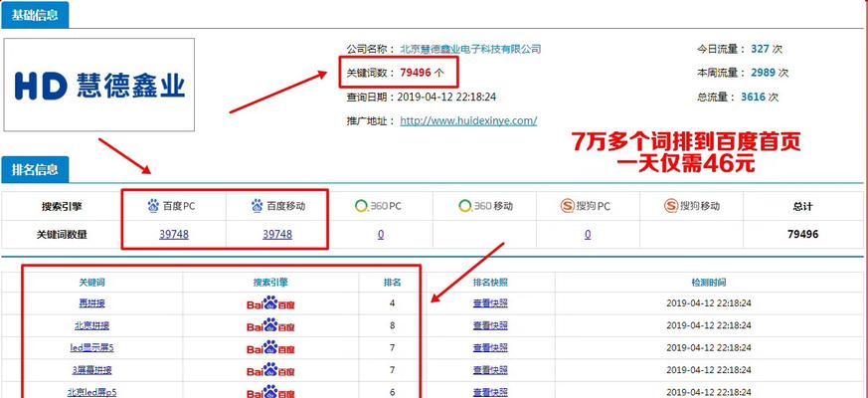
Task: Click the detection time in the 北京拼接 row
Action: 709,325
